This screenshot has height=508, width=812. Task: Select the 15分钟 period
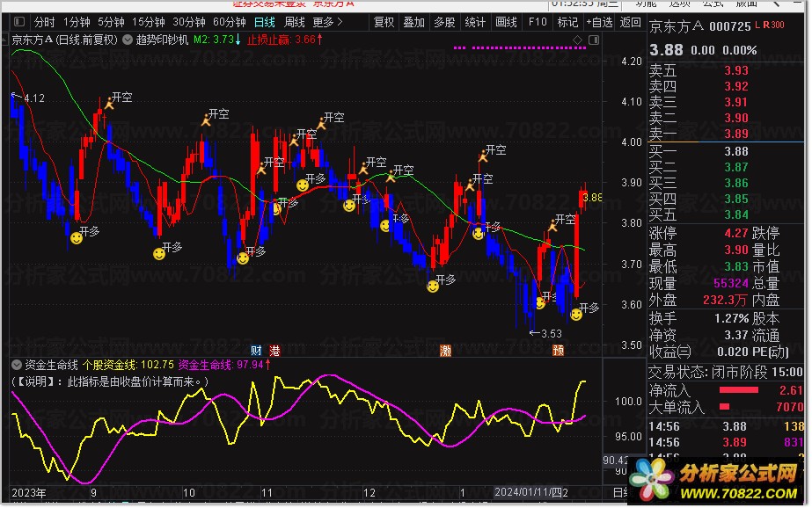click(x=149, y=22)
